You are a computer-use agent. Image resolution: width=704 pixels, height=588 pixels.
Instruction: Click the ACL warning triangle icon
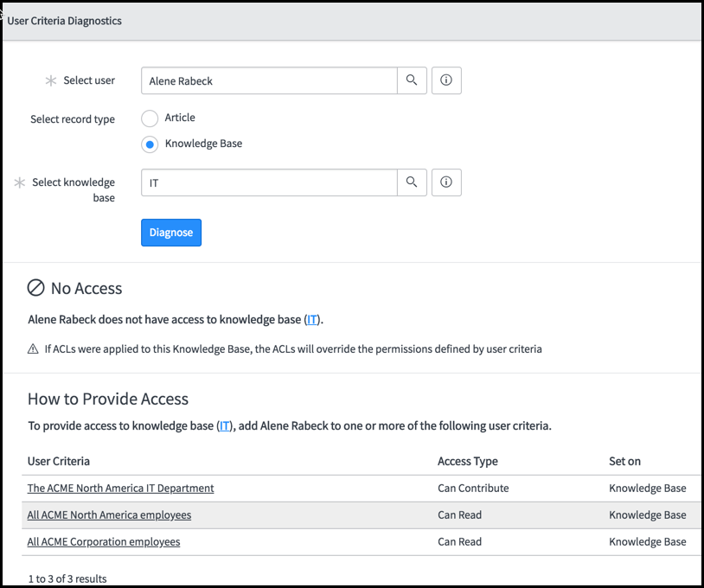(x=33, y=348)
